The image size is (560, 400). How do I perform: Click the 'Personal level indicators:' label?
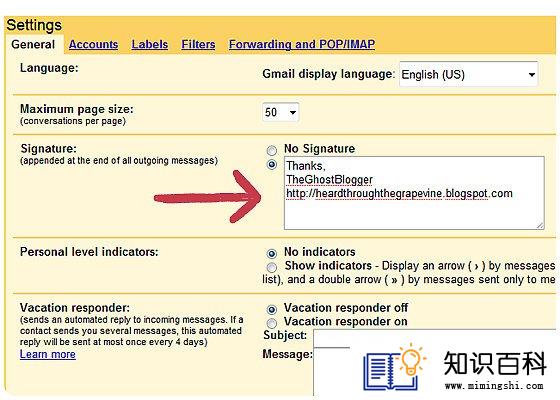pos(89,252)
